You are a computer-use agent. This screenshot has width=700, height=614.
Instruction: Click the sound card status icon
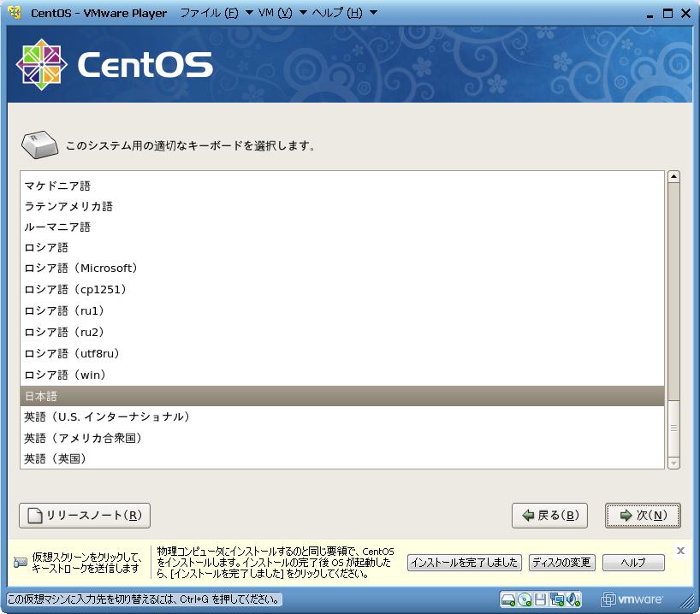[x=574, y=599]
